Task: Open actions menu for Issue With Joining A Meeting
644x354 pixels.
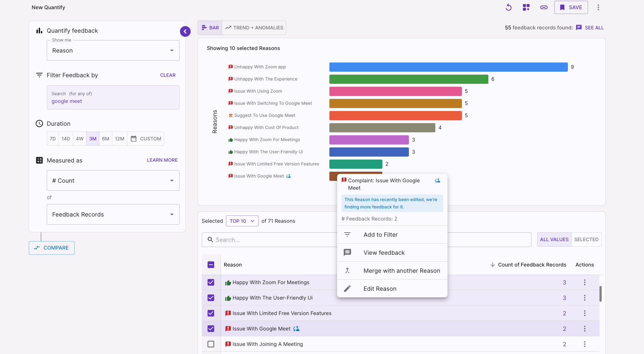Action: pos(584,344)
